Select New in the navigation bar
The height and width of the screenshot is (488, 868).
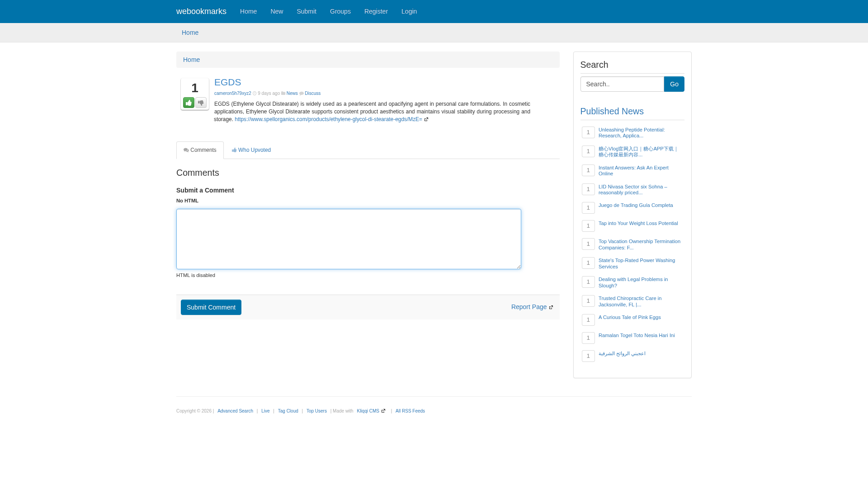tap(277, 11)
